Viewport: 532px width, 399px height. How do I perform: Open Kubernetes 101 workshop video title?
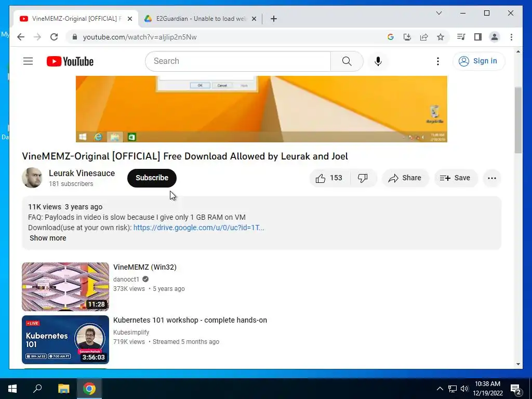190,320
